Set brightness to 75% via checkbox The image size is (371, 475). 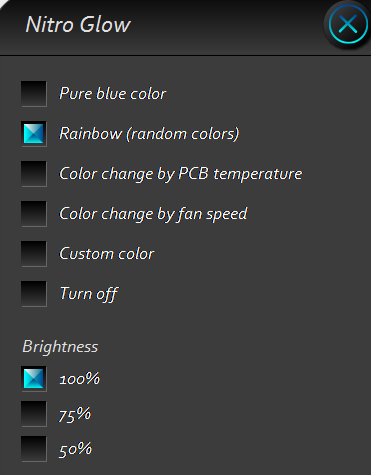[x=34, y=414]
